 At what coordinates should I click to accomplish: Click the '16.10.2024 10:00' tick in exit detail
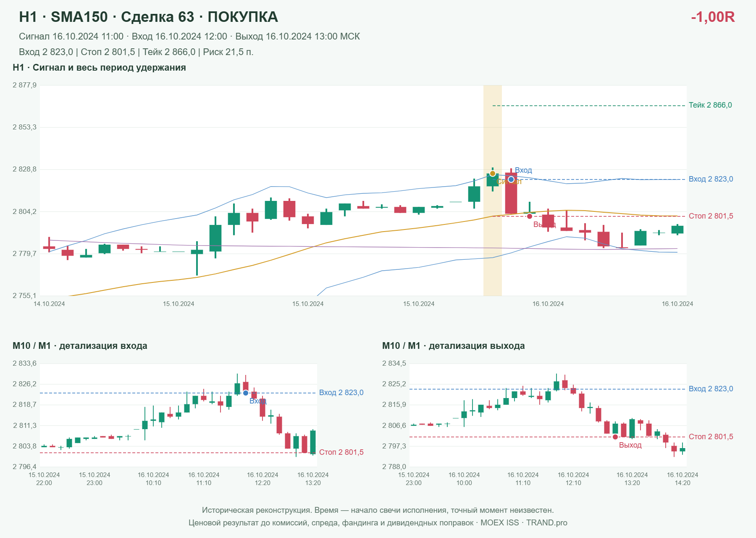pos(464,479)
